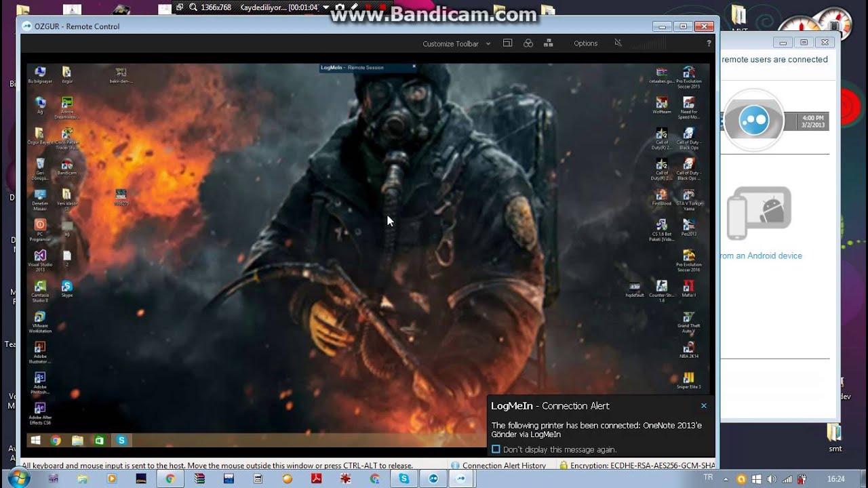Open Pro Evolution Soccer 2016 shortcut
Image resolution: width=868 pixels, height=488 pixels.
tap(688, 260)
